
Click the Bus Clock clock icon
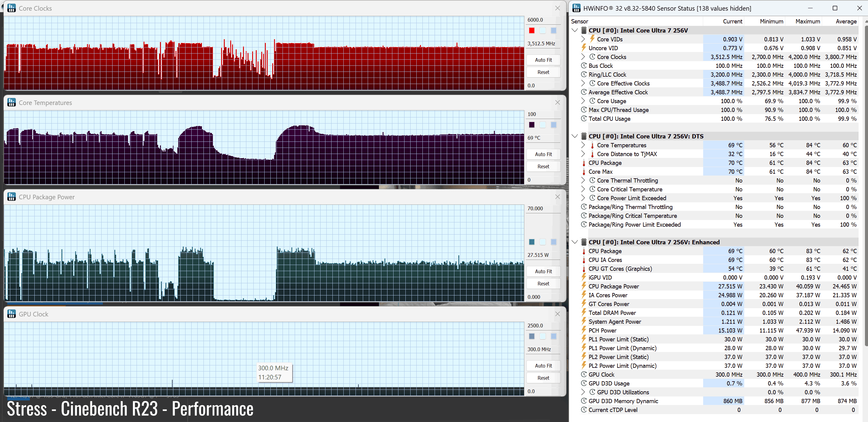[x=584, y=66]
